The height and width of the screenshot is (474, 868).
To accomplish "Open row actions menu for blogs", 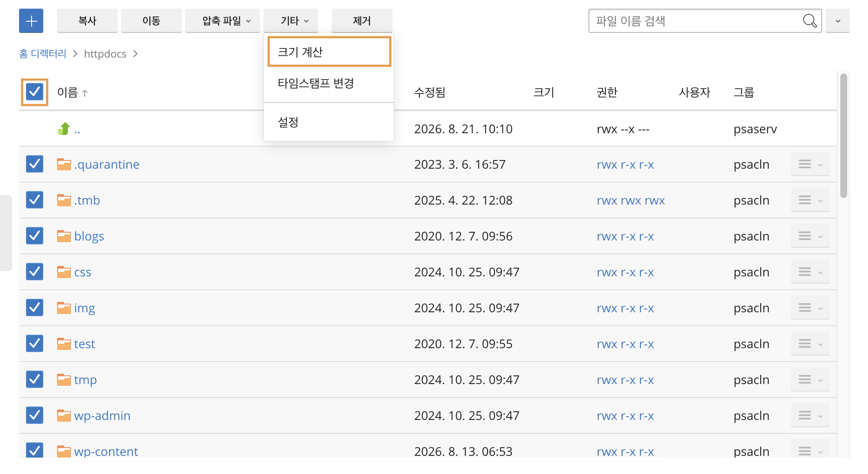I will pyautogui.click(x=810, y=236).
